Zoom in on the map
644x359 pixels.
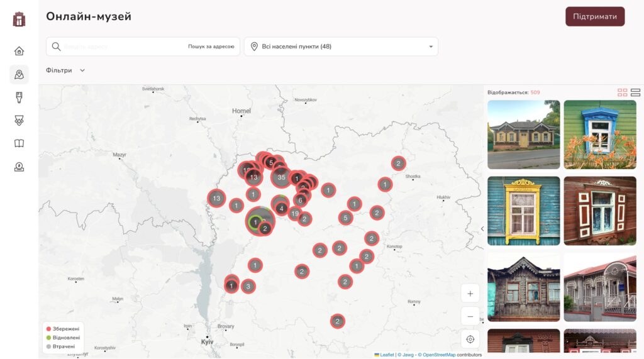[x=470, y=294]
